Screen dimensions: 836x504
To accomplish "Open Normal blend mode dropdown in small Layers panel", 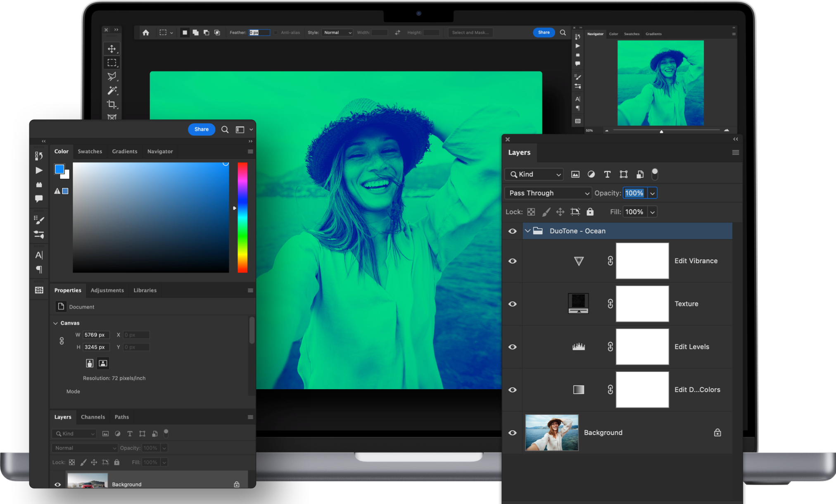I will pyautogui.click(x=85, y=448).
